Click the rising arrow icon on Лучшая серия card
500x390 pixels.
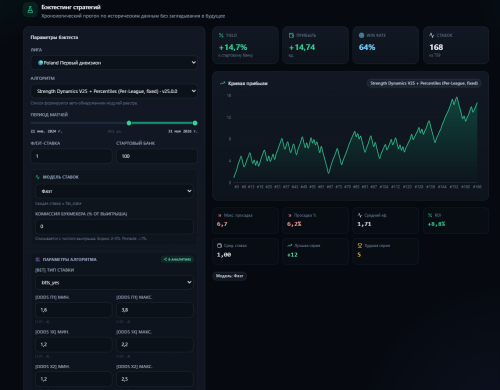point(290,246)
